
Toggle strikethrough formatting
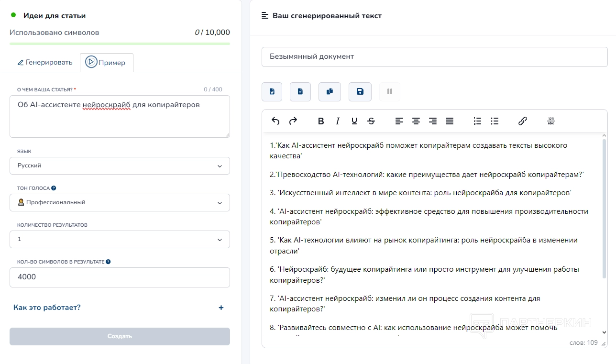point(371,121)
